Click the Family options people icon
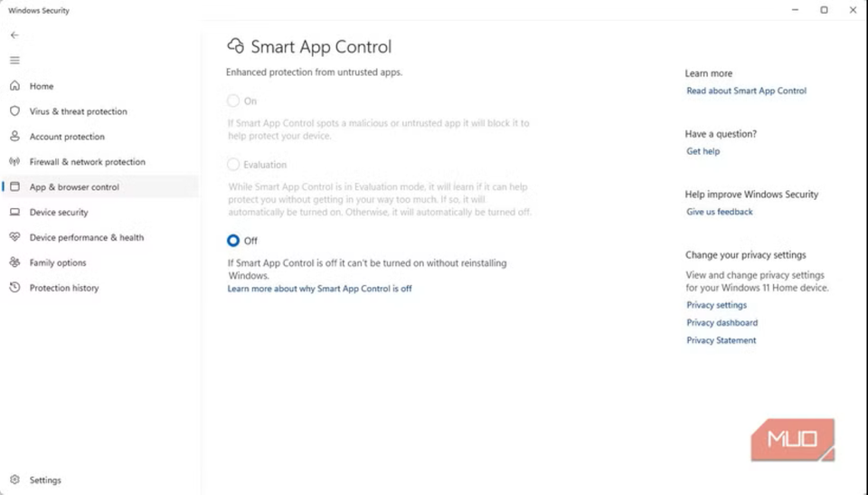868x495 pixels. [x=14, y=262]
